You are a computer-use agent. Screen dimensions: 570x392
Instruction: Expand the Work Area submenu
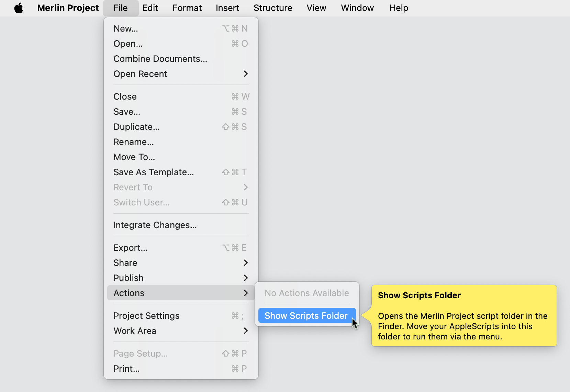coord(181,331)
